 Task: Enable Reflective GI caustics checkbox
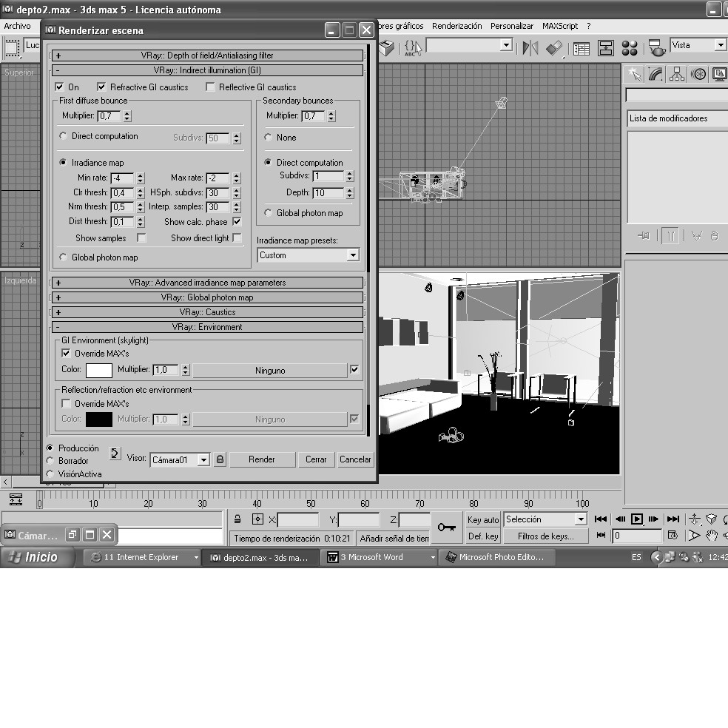point(210,87)
